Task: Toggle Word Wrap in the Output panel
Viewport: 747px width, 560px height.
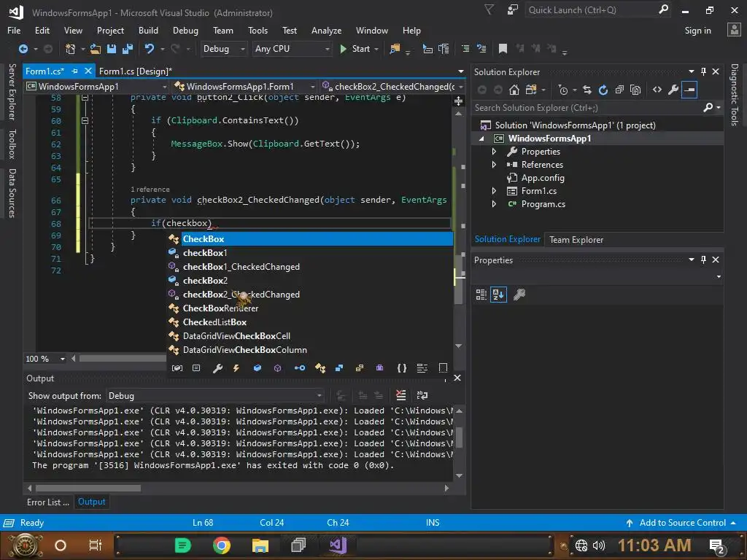Action: coord(422,395)
